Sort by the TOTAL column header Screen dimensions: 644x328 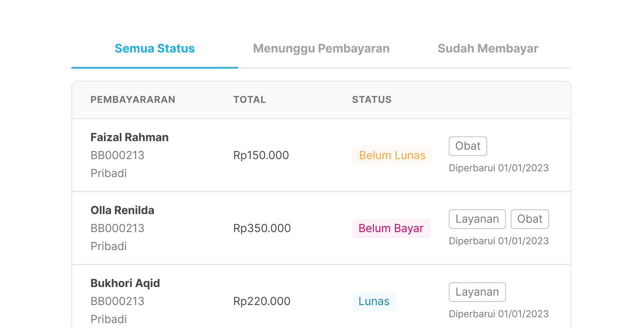click(249, 100)
